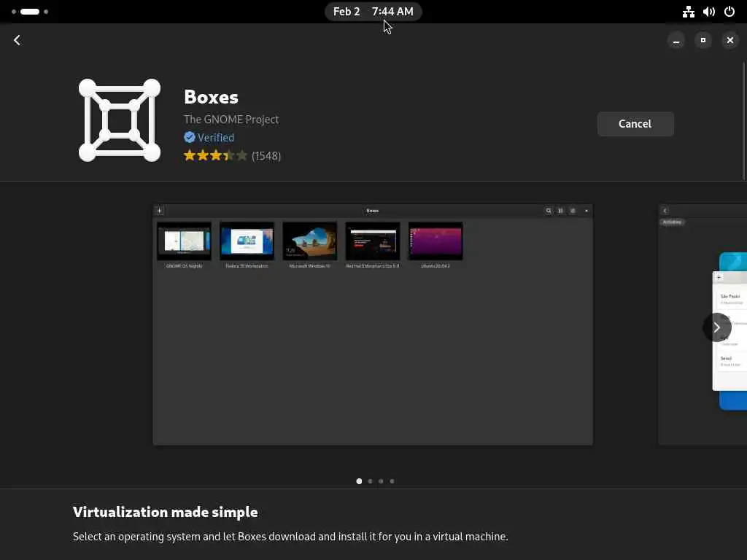Click the vertical scrollbar on the right

tap(743, 122)
